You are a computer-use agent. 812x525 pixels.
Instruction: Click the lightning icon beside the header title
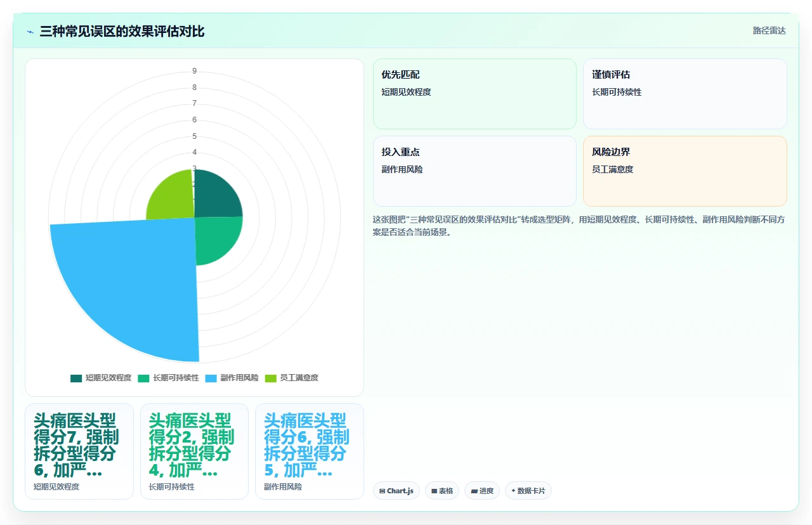point(30,32)
